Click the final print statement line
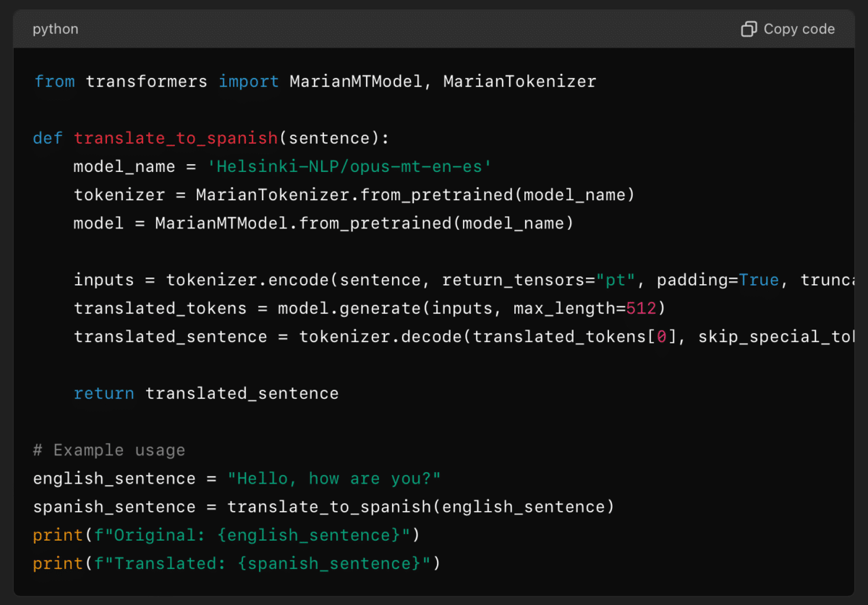Image resolution: width=868 pixels, height=605 pixels. (235, 563)
